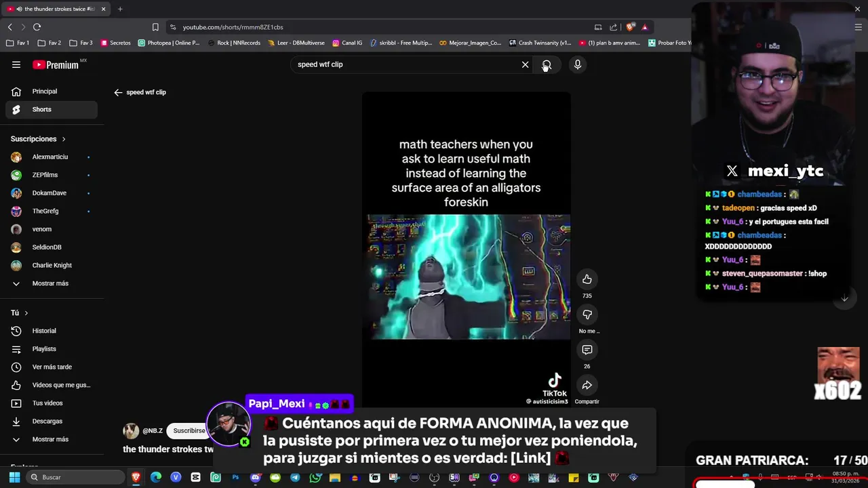Open the Secretos bookmark
The image size is (868, 488).
pyautogui.click(x=115, y=43)
